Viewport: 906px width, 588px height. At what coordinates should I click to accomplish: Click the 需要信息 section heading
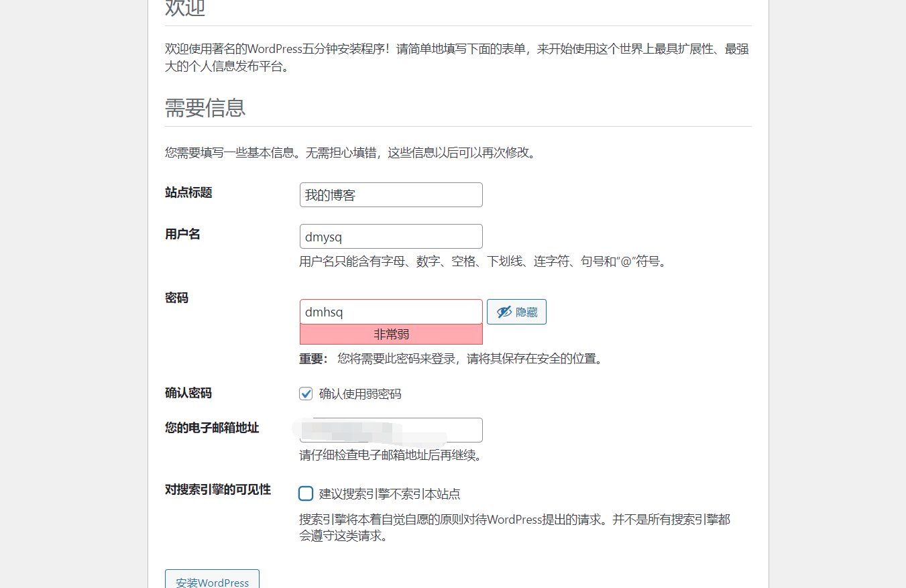click(x=204, y=108)
